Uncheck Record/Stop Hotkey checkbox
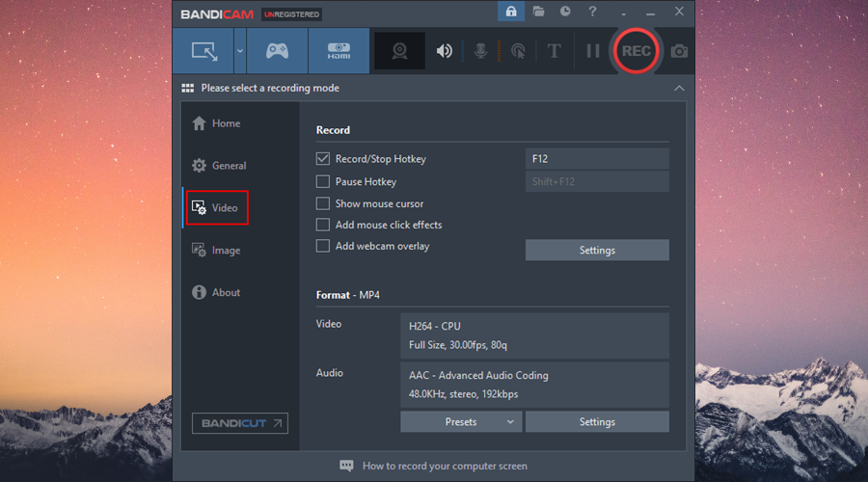The width and height of the screenshot is (868, 482). (x=323, y=159)
